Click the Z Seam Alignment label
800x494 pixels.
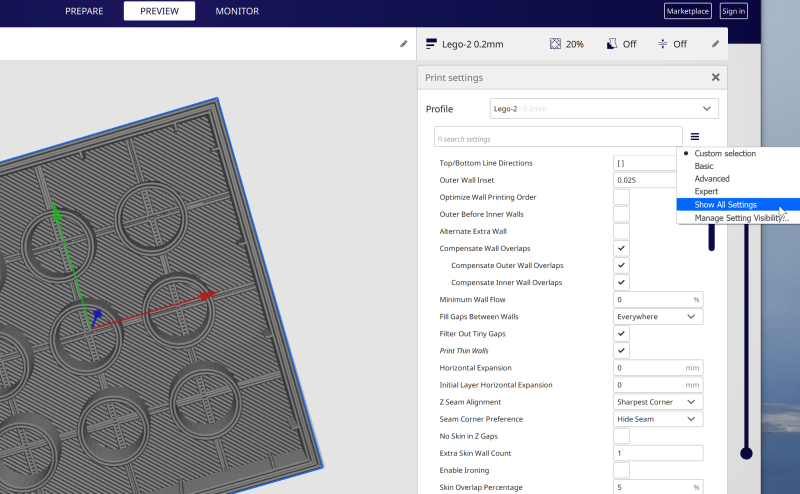pos(470,402)
